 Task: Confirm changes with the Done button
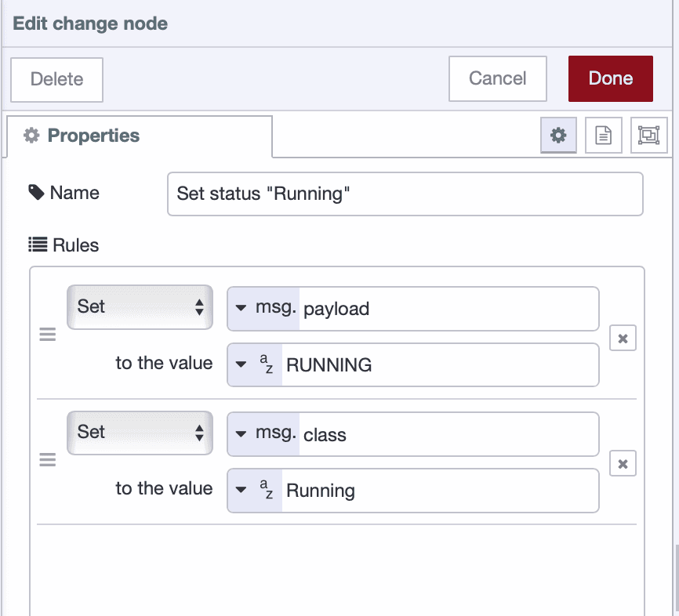(x=610, y=78)
